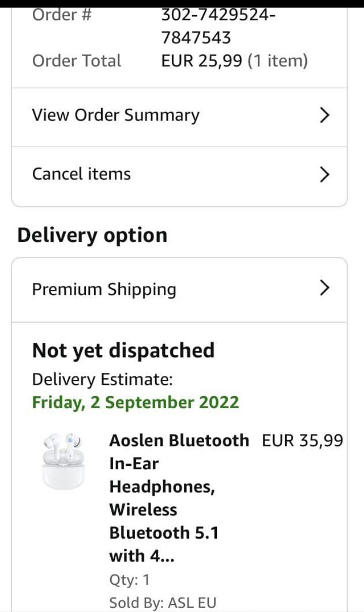
Task: Click the (1 item) count text
Action: coord(278,61)
